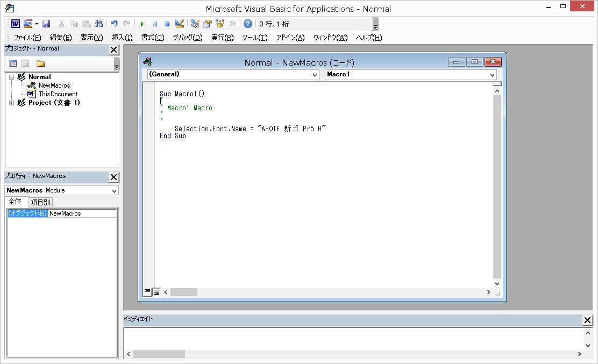Click the End Sub code line

[173, 135]
